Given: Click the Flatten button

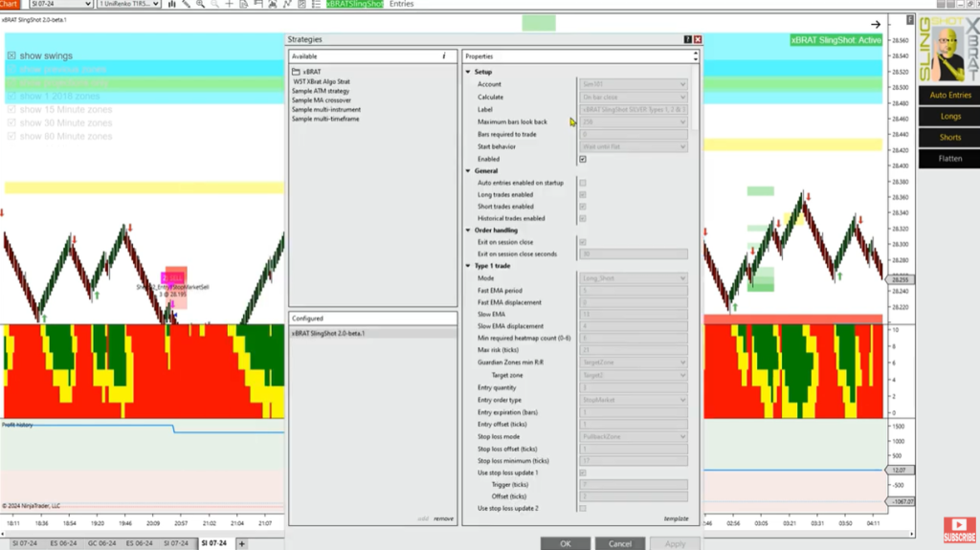Looking at the screenshot, I should coord(950,159).
